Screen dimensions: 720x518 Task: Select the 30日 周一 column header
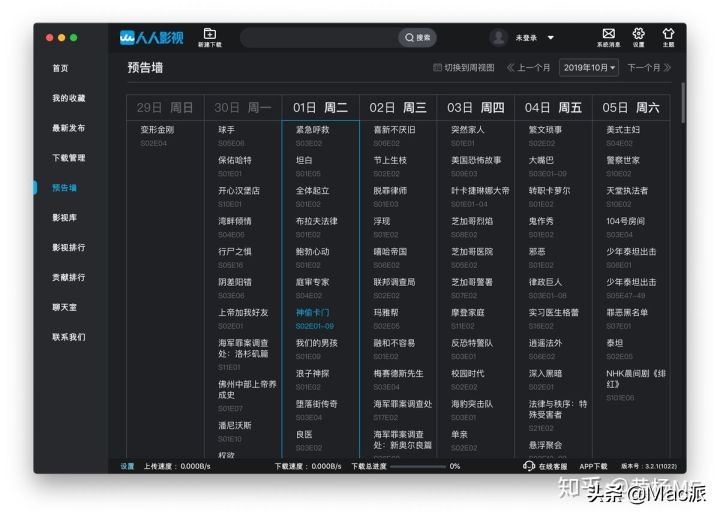242,107
